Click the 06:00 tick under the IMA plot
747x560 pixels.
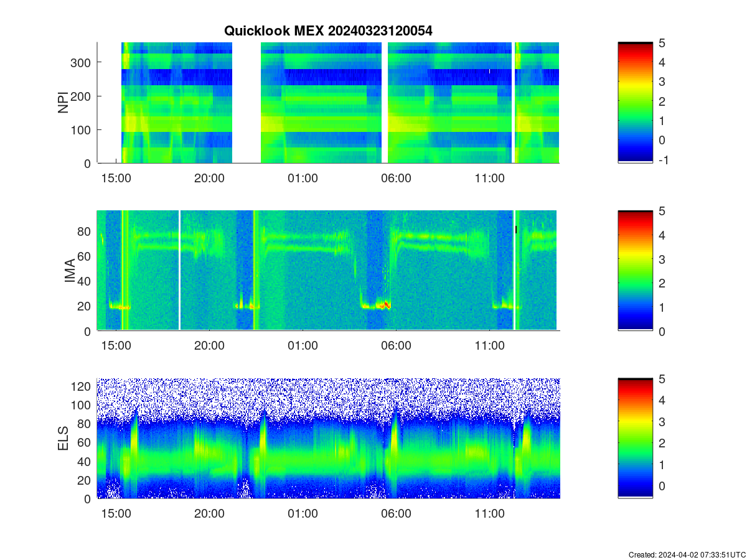[396, 346]
